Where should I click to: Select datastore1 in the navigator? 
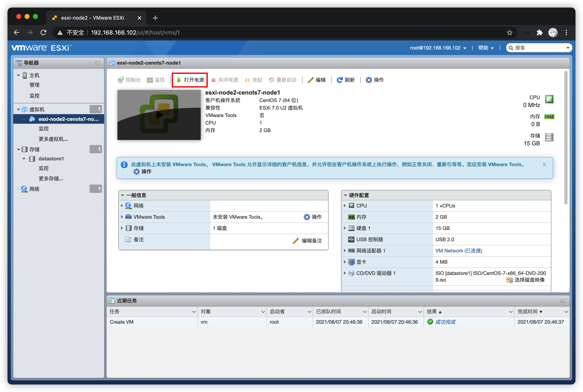51,159
